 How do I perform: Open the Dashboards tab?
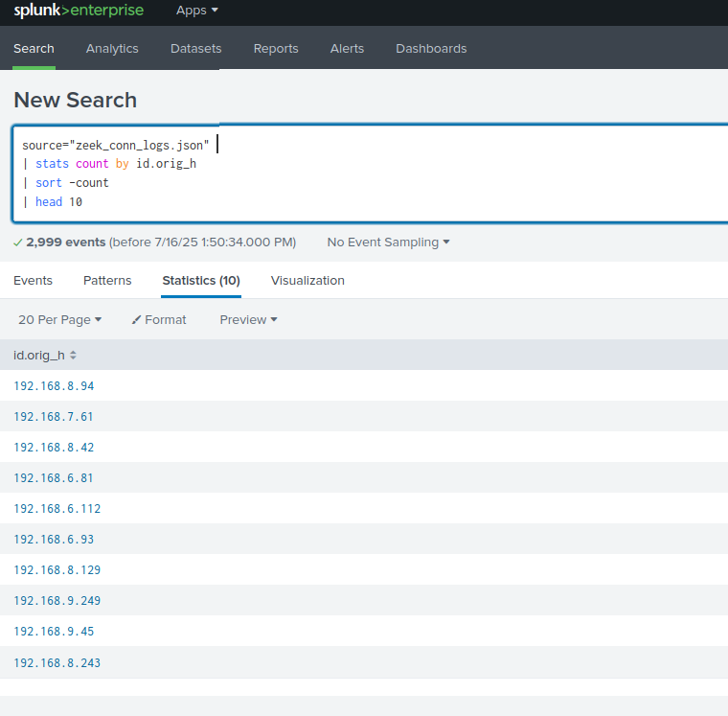pyautogui.click(x=431, y=48)
